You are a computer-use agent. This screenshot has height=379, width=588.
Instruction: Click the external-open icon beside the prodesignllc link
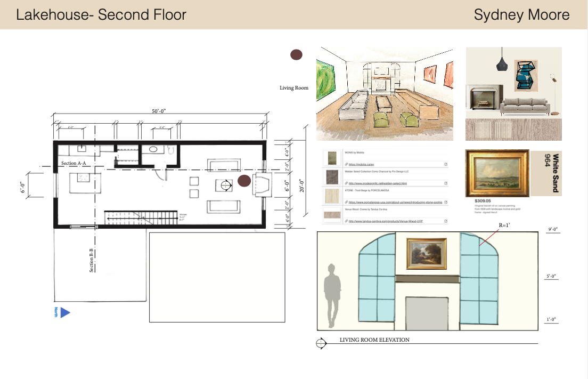(x=446, y=183)
